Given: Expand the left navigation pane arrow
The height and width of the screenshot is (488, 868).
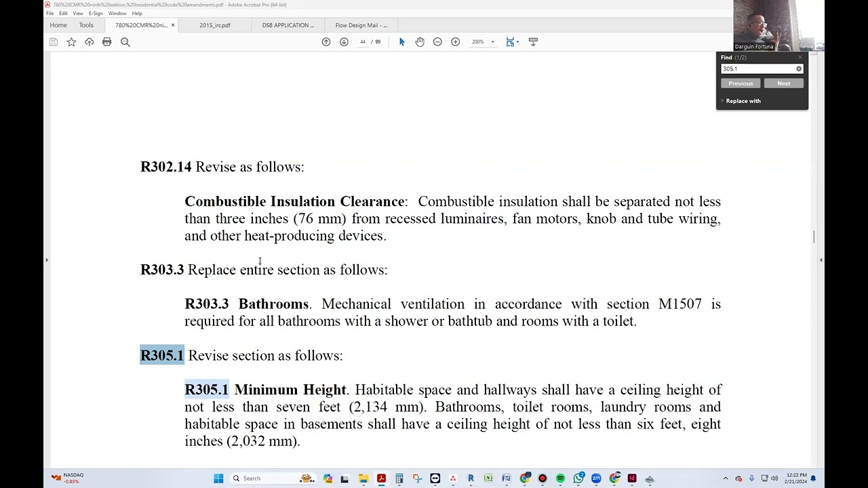Looking at the screenshot, I should tap(47, 260).
